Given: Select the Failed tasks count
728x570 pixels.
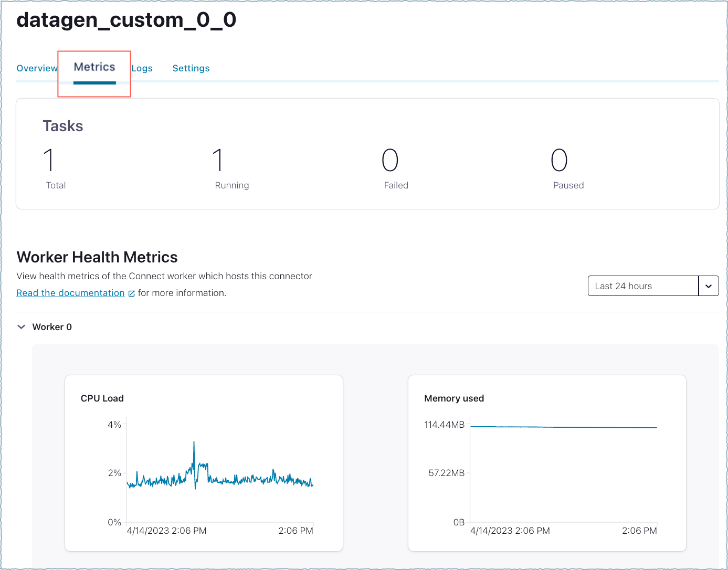Looking at the screenshot, I should pyautogui.click(x=389, y=161).
